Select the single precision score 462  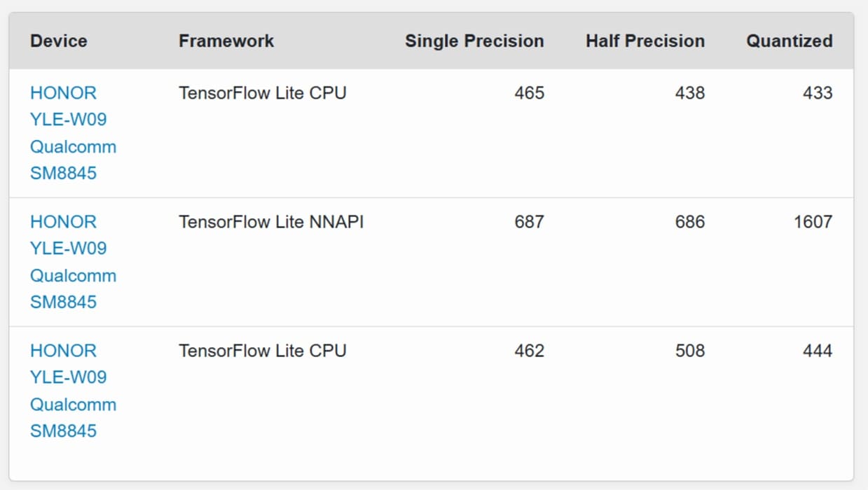pyautogui.click(x=529, y=351)
